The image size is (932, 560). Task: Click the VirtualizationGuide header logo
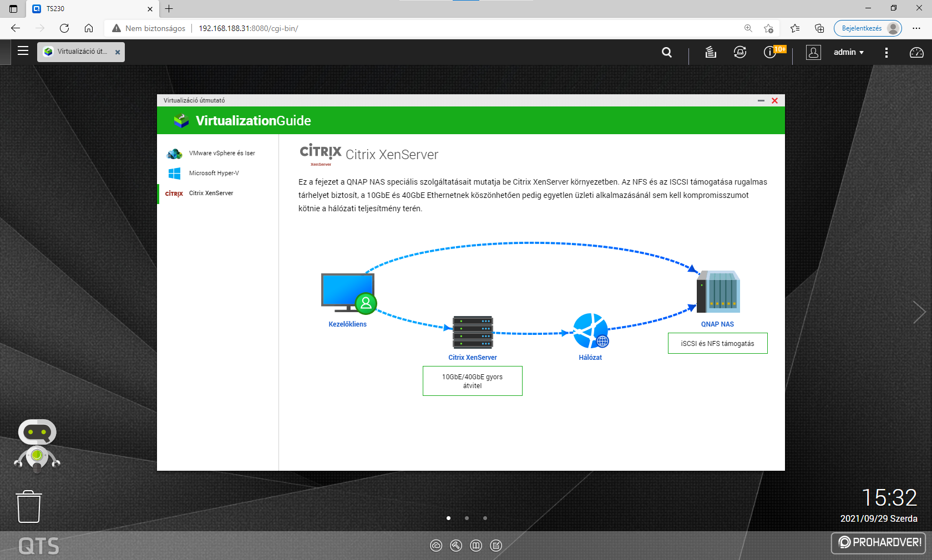(x=242, y=120)
